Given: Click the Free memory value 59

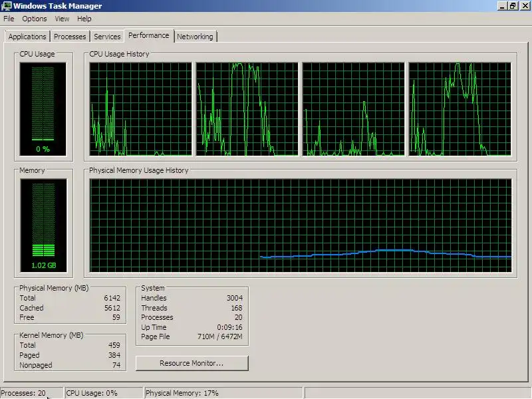Looking at the screenshot, I should [116, 317].
